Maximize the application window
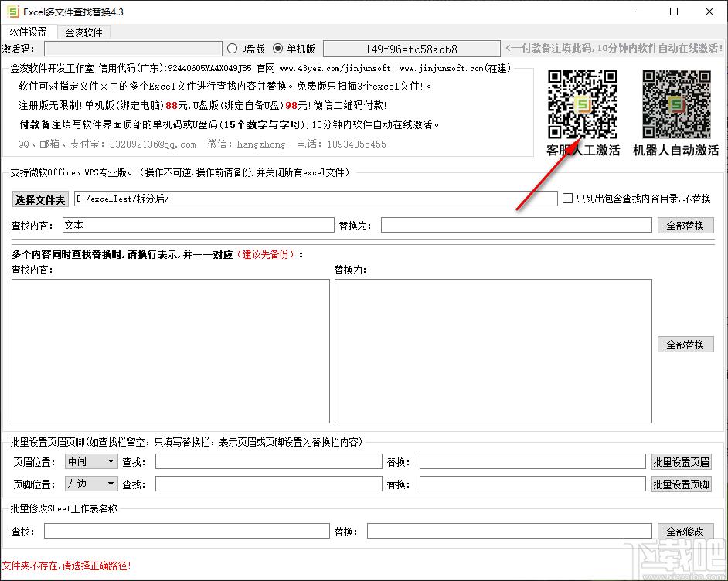 click(674, 12)
